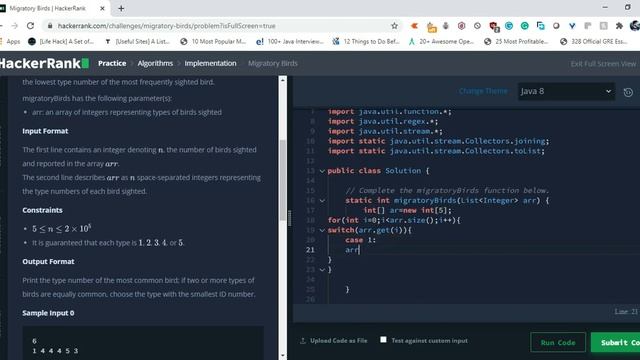Click the Run Code button
Image resolution: width=640 pixels, height=360 pixels.
558,342
